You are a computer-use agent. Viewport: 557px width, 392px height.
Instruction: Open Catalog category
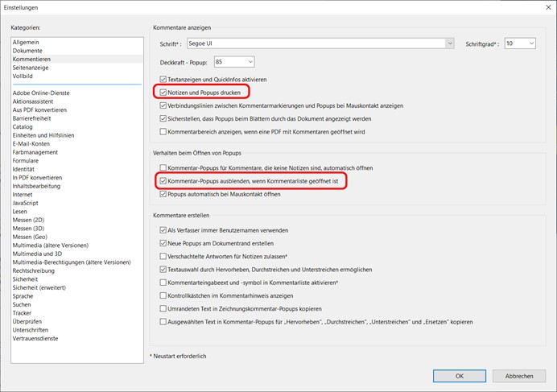point(23,127)
